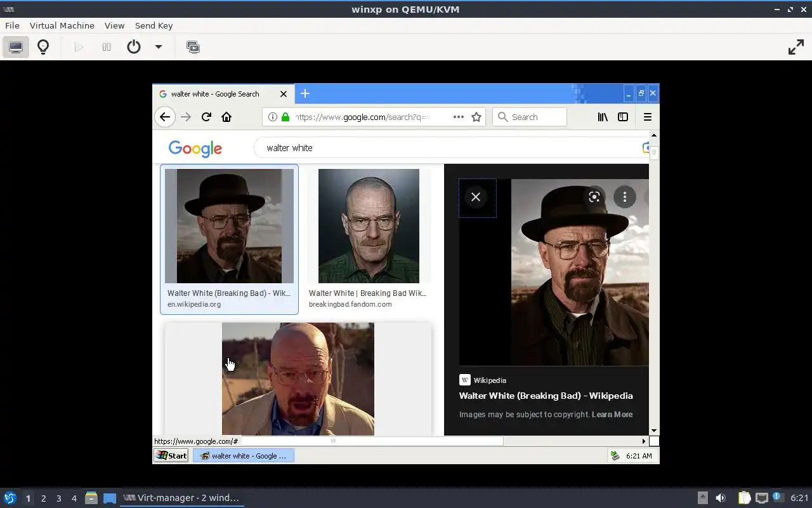
Task: Click the page vertical scrollbar down arrow
Action: point(654,431)
